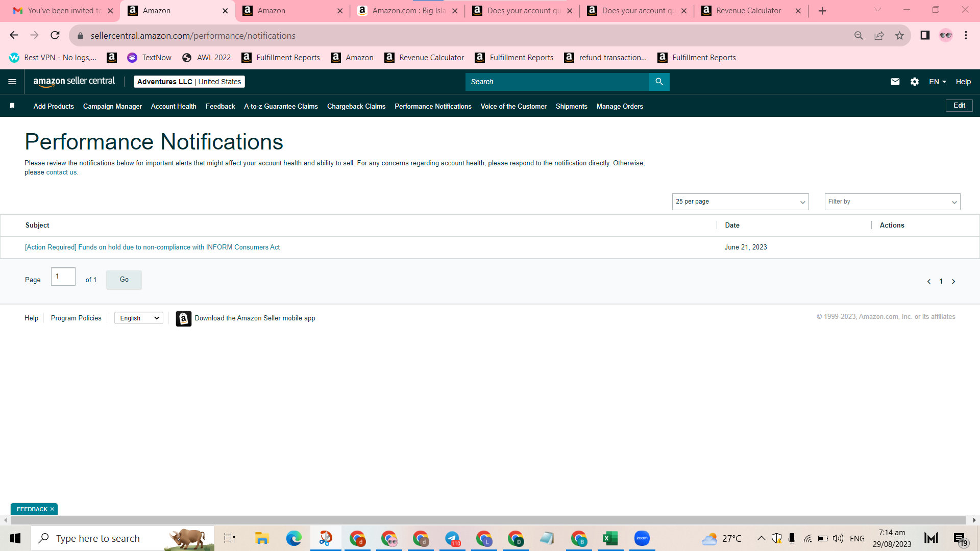
Task: Open Campaign Manager menu item
Action: coord(112,106)
